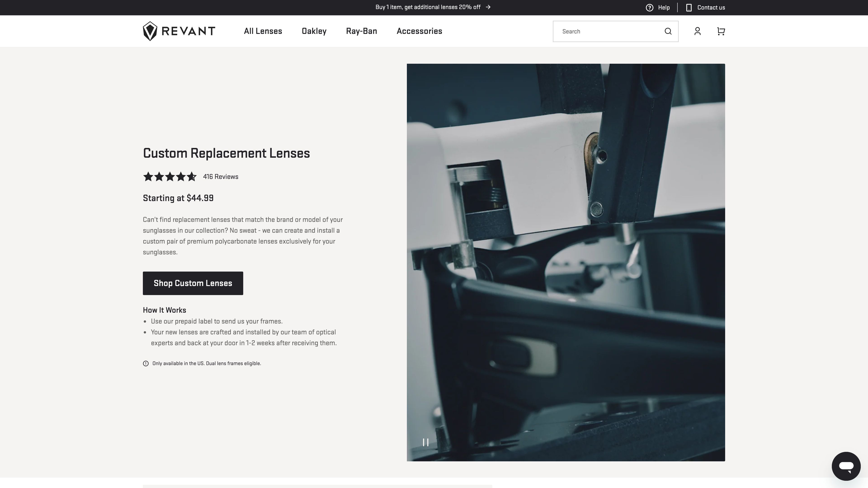Open the account login icon

697,31
